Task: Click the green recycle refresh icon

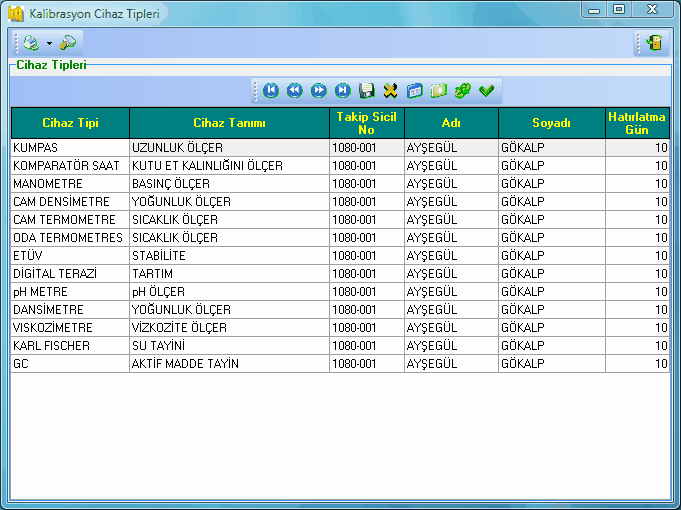Action: click(x=463, y=91)
